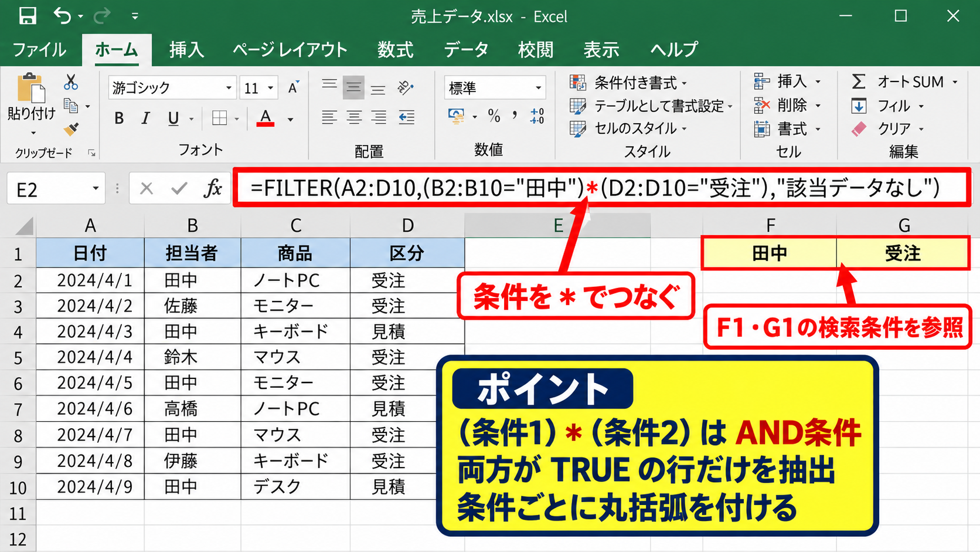Switch to the 表示 tab

tap(601, 49)
